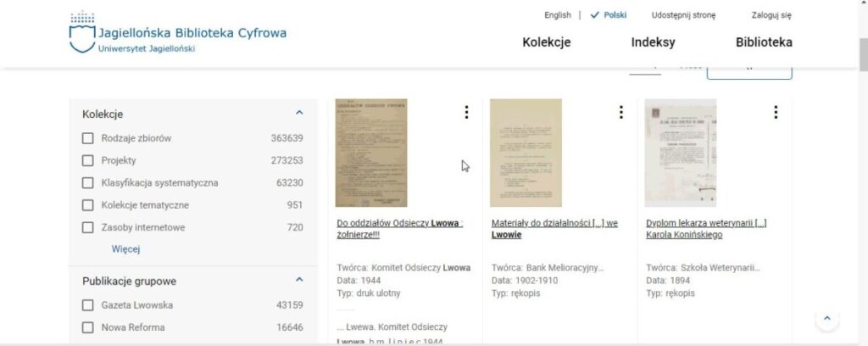Image resolution: width=868 pixels, height=346 pixels.
Task: Enable Klasyfikacja systematyczna filter checkbox
Action: (x=87, y=182)
